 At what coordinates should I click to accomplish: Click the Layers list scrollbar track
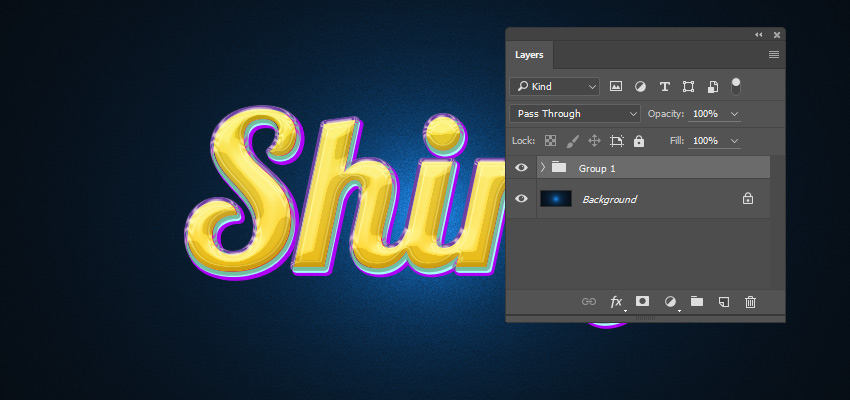[777, 222]
